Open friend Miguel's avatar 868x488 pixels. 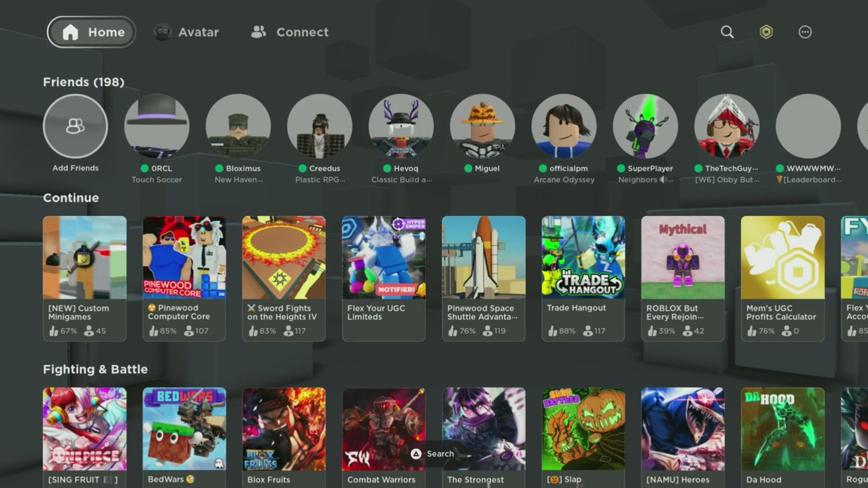(x=482, y=126)
